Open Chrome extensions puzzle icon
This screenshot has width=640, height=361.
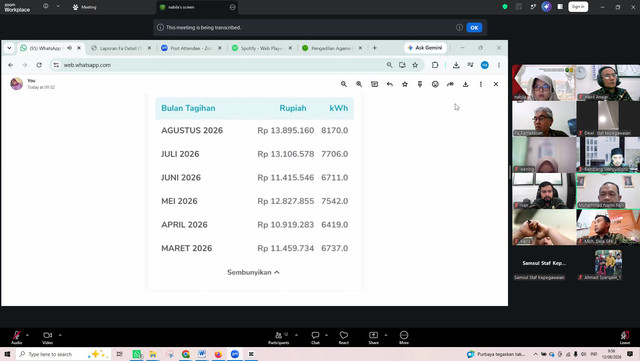point(435,65)
